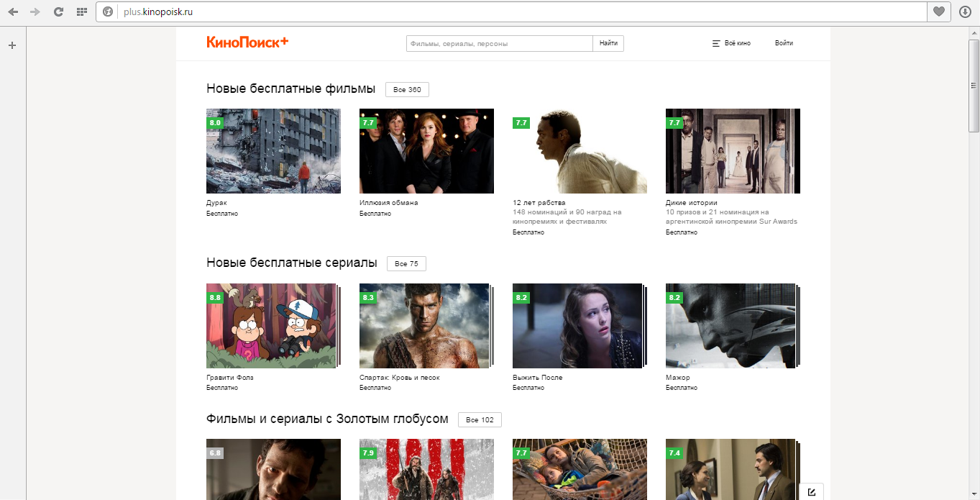The width and height of the screenshot is (980, 500).
Task: Open 'Все 102' Golden Globe list
Action: 480,419
